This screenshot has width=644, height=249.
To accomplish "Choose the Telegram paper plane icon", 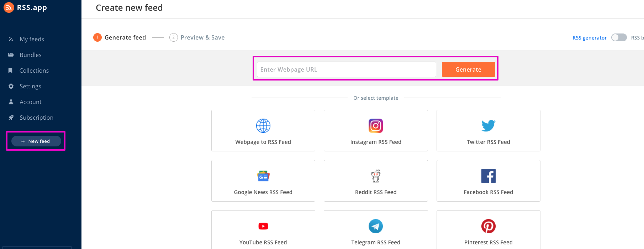I will click(376, 226).
